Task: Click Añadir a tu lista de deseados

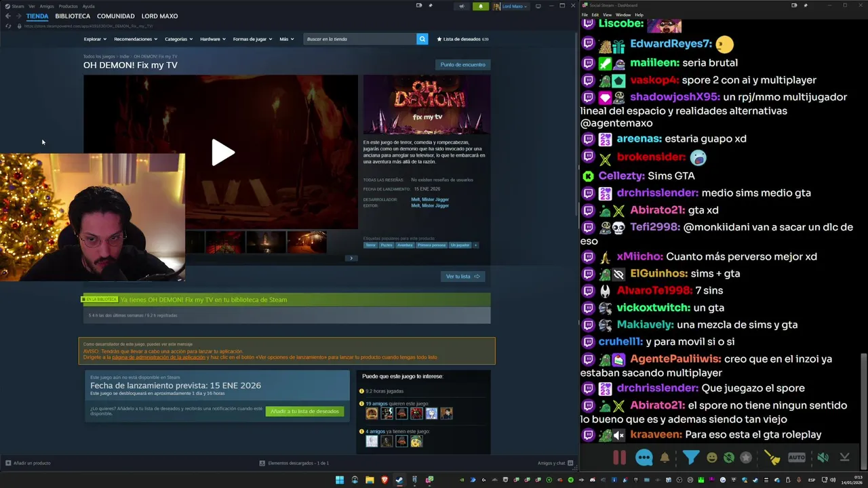Action: coord(304,411)
